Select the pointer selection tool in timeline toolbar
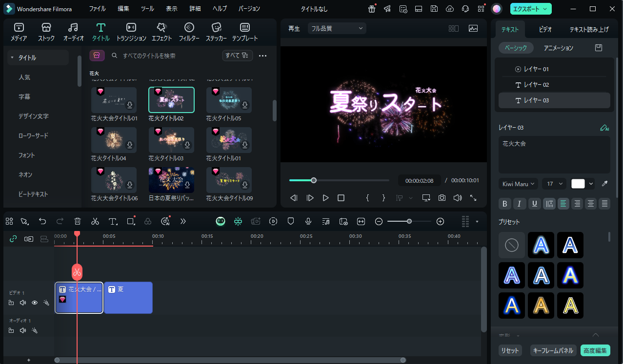Viewport: 623px width, 364px height. pyautogui.click(x=25, y=221)
